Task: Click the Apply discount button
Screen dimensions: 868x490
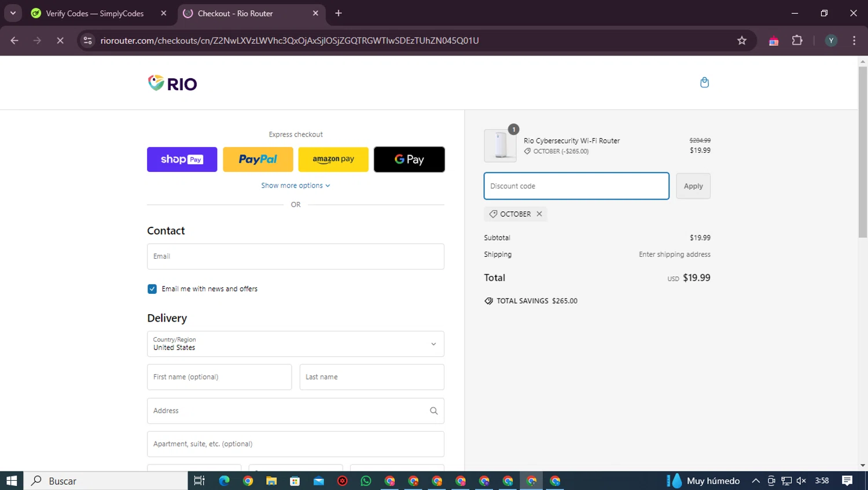Action: click(x=693, y=186)
